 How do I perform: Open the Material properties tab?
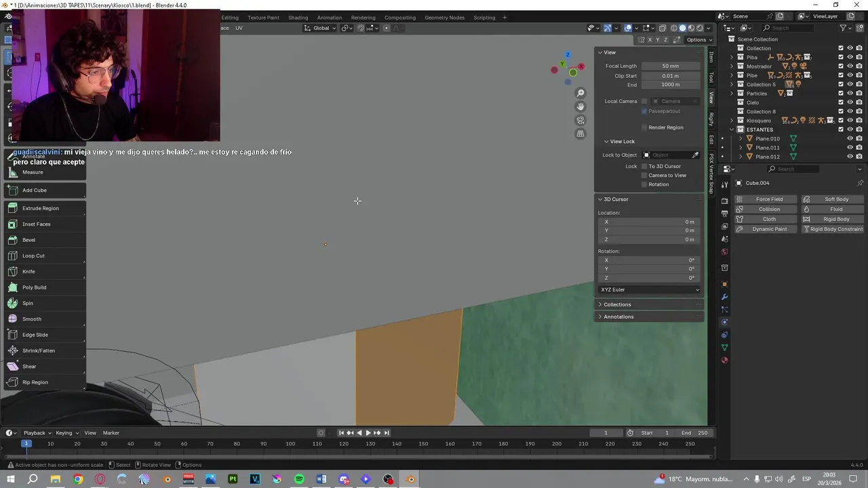[724, 360]
